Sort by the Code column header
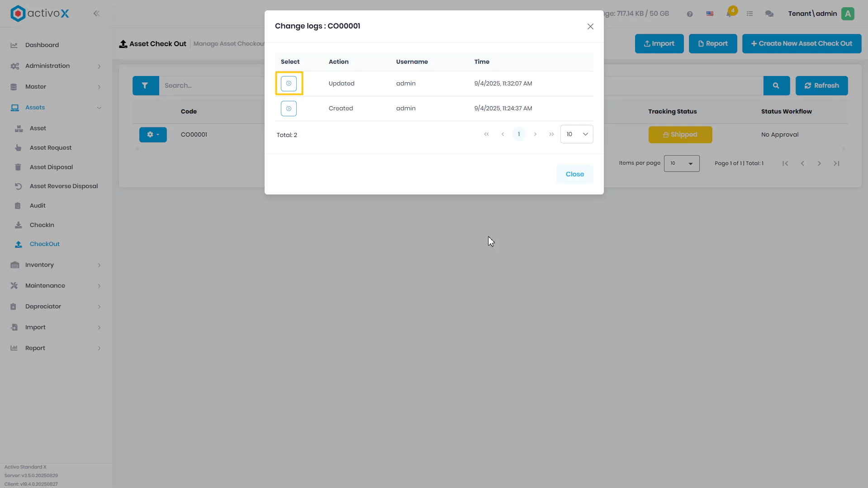 tap(189, 112)
